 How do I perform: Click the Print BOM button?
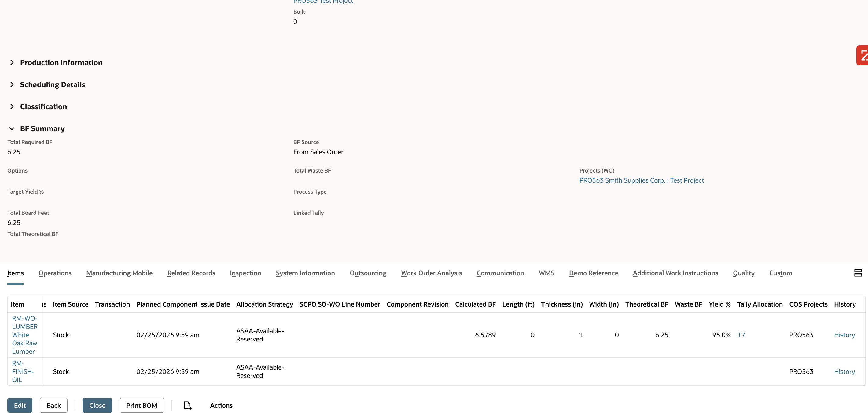(x=141, y=405)
